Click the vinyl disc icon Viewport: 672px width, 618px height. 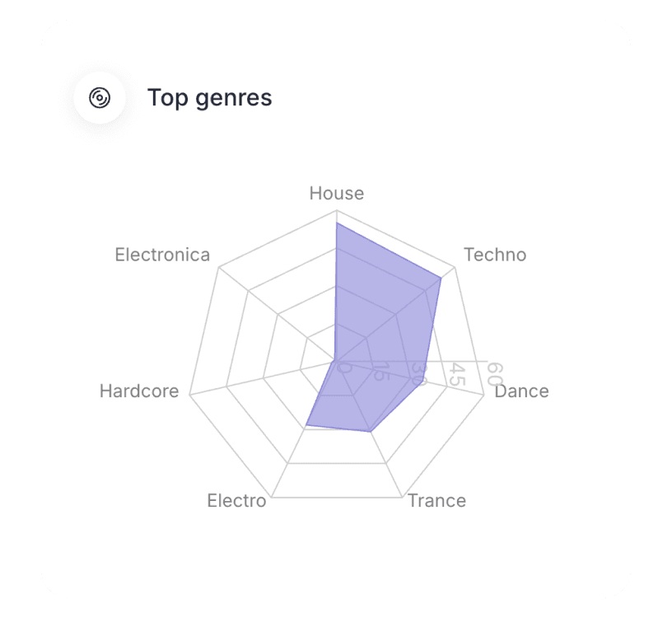100,98
